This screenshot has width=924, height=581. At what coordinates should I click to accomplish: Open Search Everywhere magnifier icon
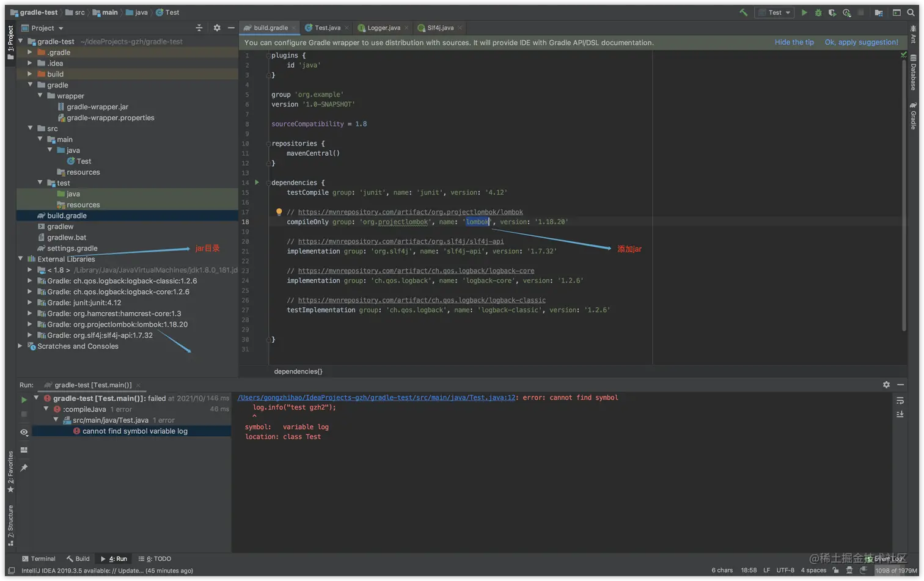911,12
